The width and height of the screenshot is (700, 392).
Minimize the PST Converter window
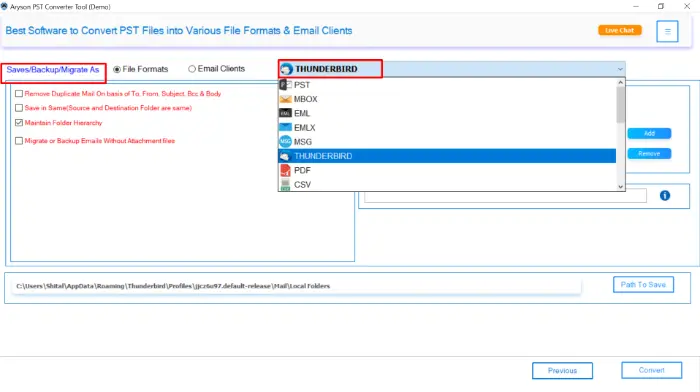pyautogui.click(x=636, y=6)
